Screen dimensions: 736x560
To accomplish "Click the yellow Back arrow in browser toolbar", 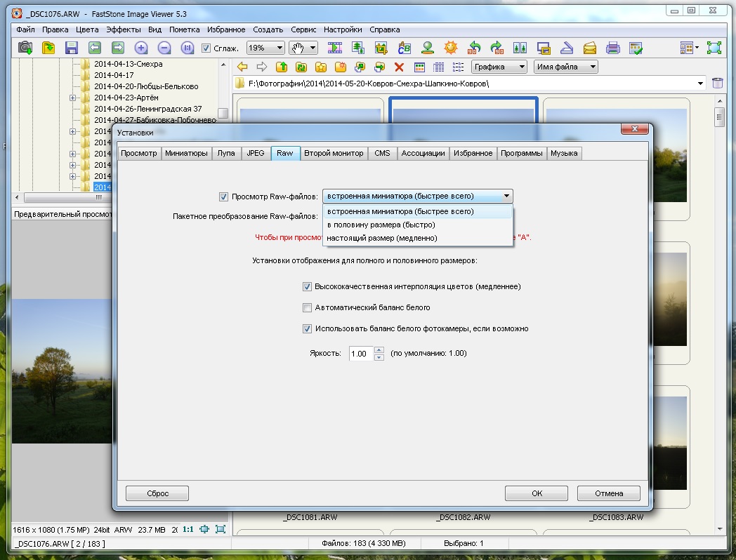I will 242,67.
